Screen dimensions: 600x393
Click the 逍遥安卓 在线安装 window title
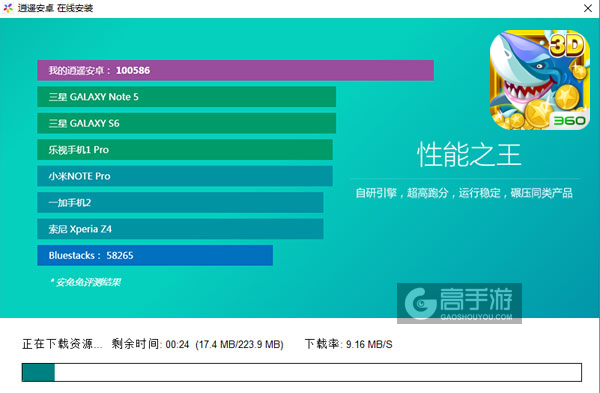55,8
